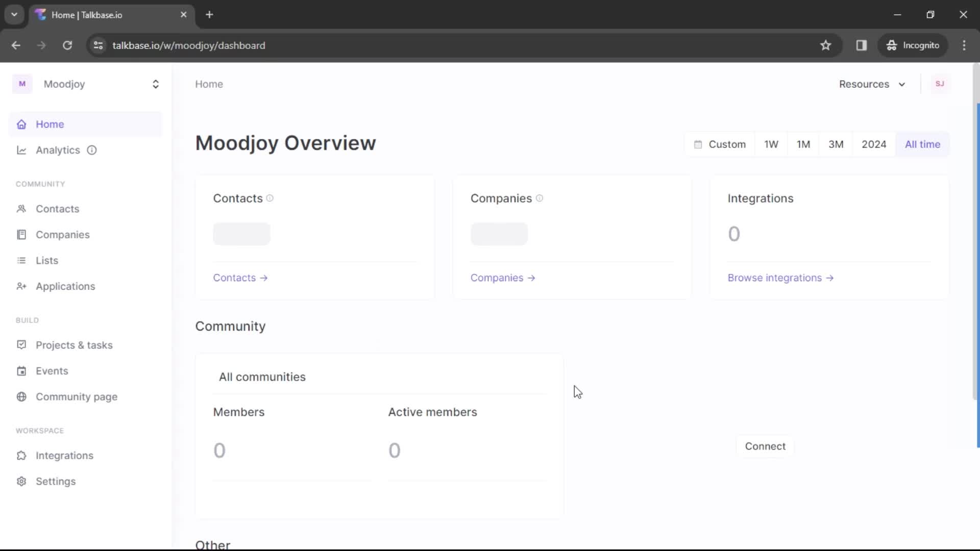This screenshot has width=980, height=551.
Task: Click the Events calendar icon
Action: coord(21,371)
